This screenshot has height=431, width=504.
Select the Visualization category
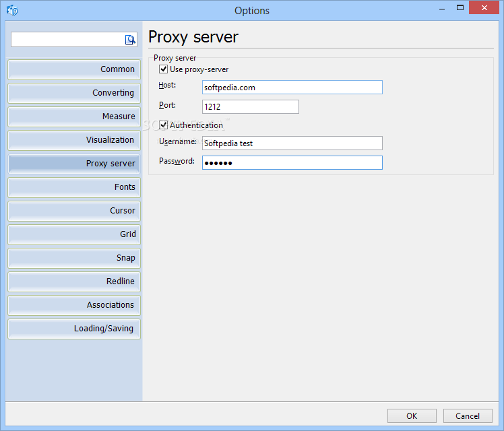(74, 140)
